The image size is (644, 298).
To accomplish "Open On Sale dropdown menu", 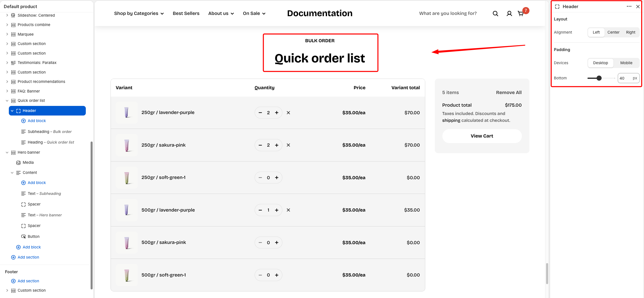I will 254,13.
